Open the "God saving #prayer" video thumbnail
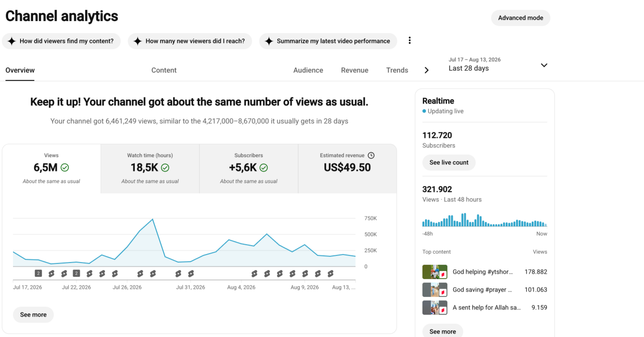Image resolution: width=644 pixels, height=337 pixels. coord(435,290)
